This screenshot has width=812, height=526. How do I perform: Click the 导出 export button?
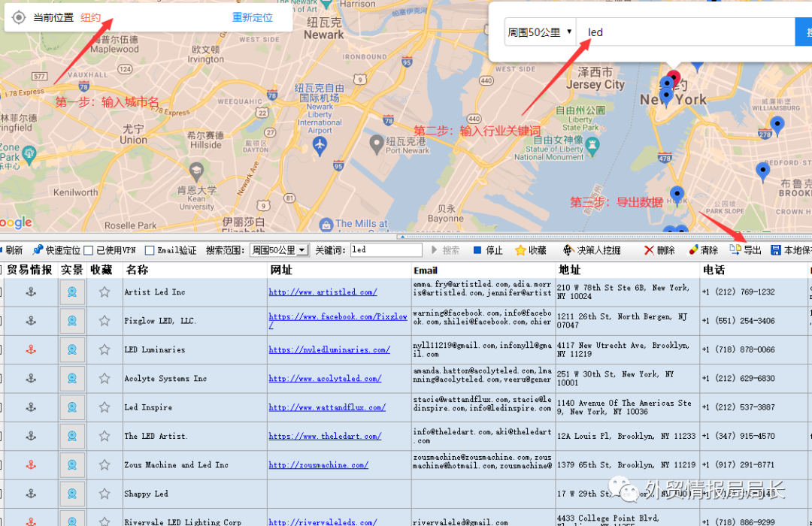click(x=746, y=250)
